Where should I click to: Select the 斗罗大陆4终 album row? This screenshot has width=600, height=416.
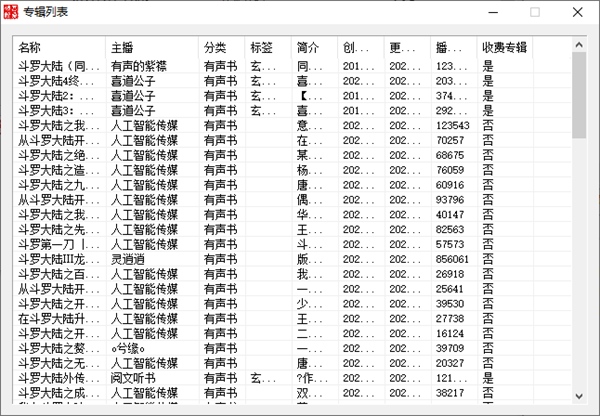[x=59, y=81]
